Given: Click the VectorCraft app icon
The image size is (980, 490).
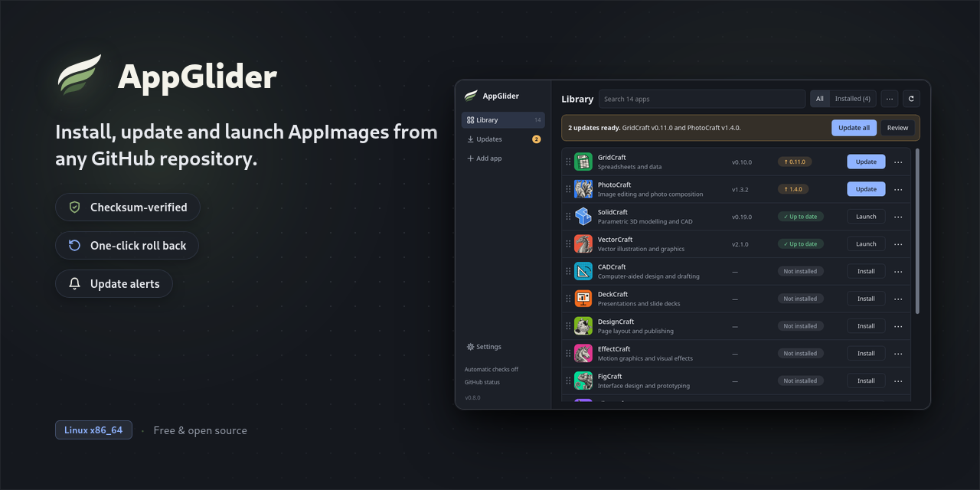Looking at the screenshot, I should [583, 243].
